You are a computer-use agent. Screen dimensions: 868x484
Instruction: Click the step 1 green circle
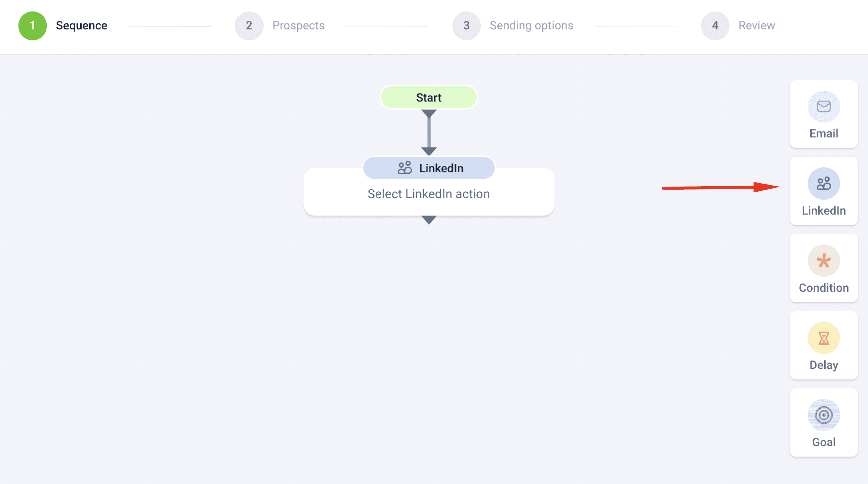(x=32, y=26)
